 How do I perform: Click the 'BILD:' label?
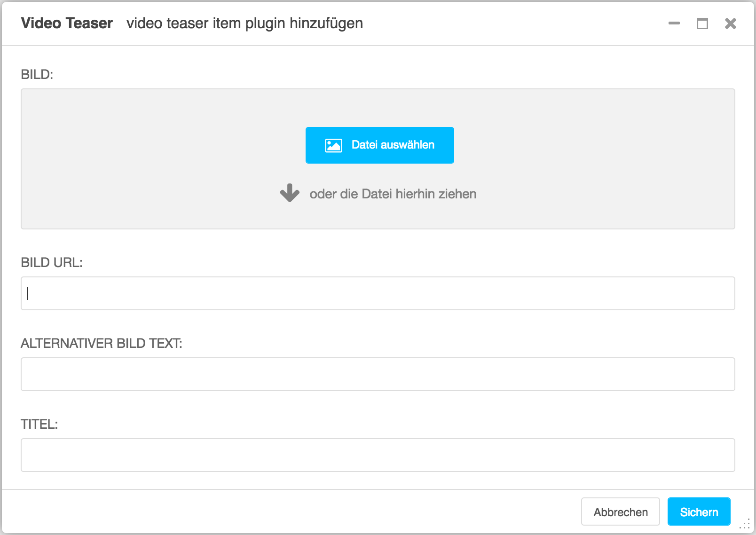point(37,74)
